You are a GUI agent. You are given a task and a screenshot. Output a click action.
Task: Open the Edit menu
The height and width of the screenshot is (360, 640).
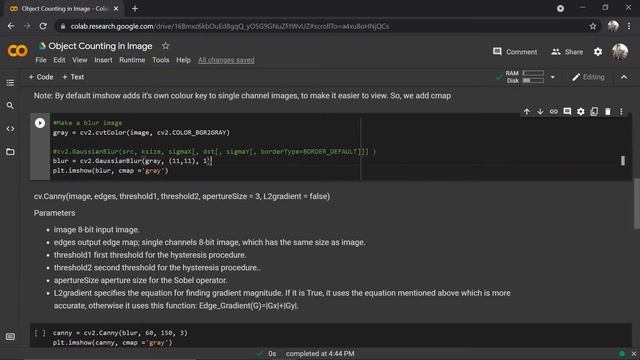pos(59,60)
